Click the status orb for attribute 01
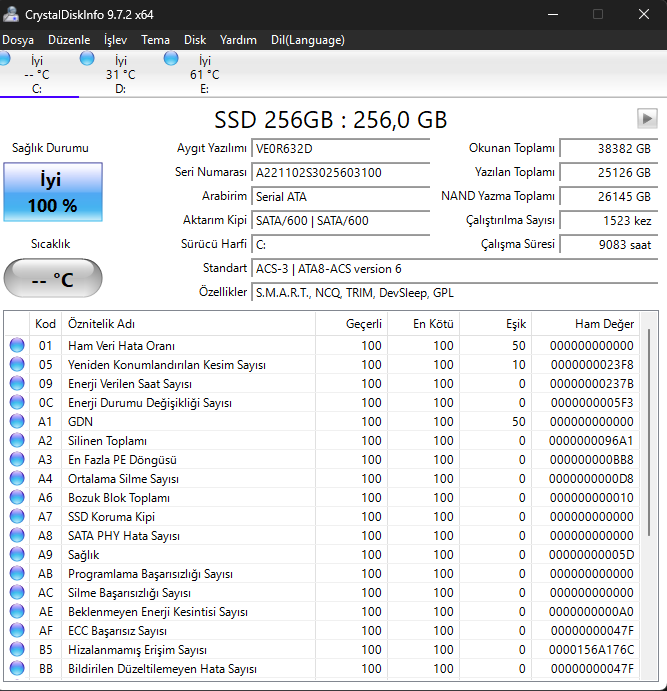 [x=17, y=345]
